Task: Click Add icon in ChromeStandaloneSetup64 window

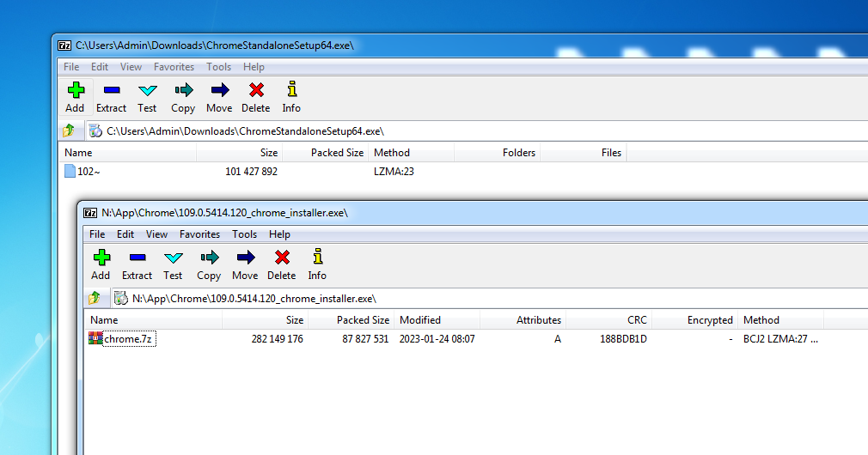Action: [x=76, y=89]
